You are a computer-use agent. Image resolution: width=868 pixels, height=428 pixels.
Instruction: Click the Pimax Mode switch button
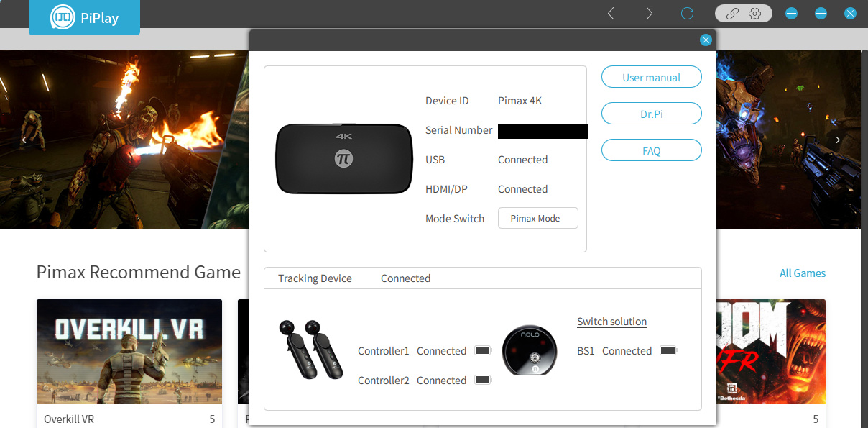coord(538,219)
